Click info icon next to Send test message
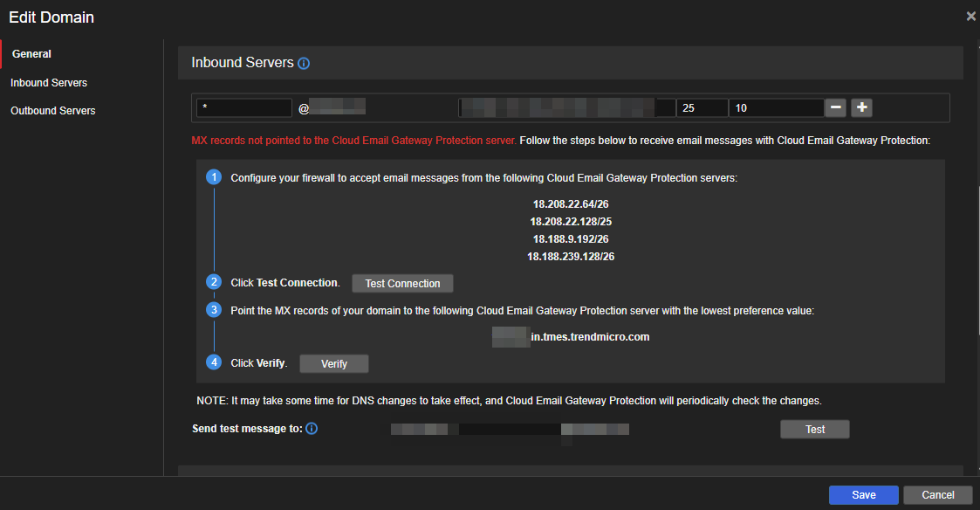The image size is (980, 510). (312, 429)
